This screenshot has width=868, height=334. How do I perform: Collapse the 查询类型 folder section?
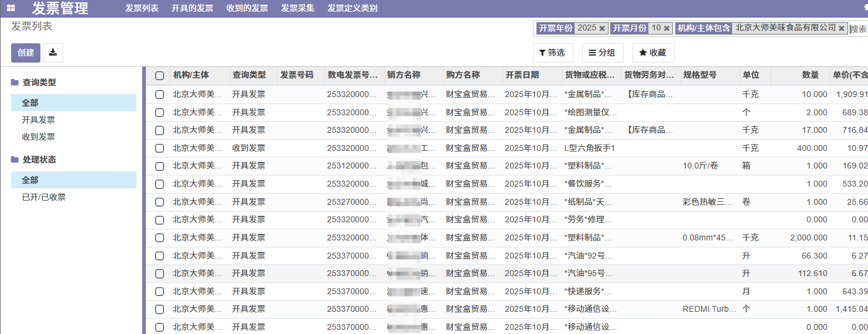pos(39,82)
